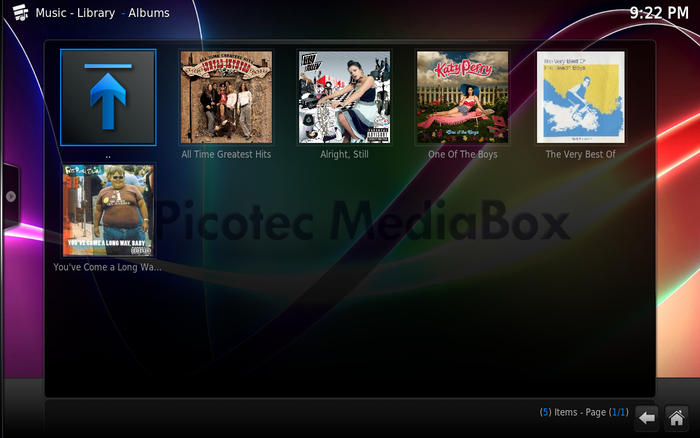Go to home screen via house icon

(676, 418)
